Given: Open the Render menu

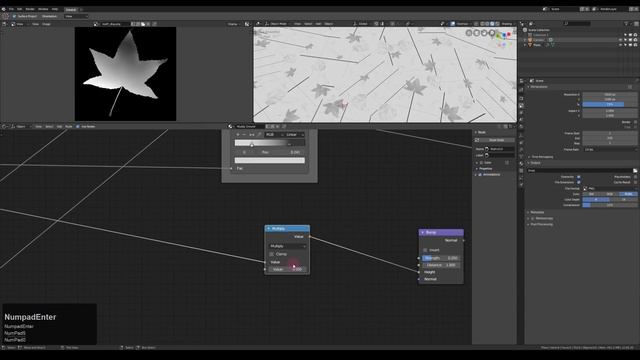Looking at the screenshot, I should pos(30,9).
